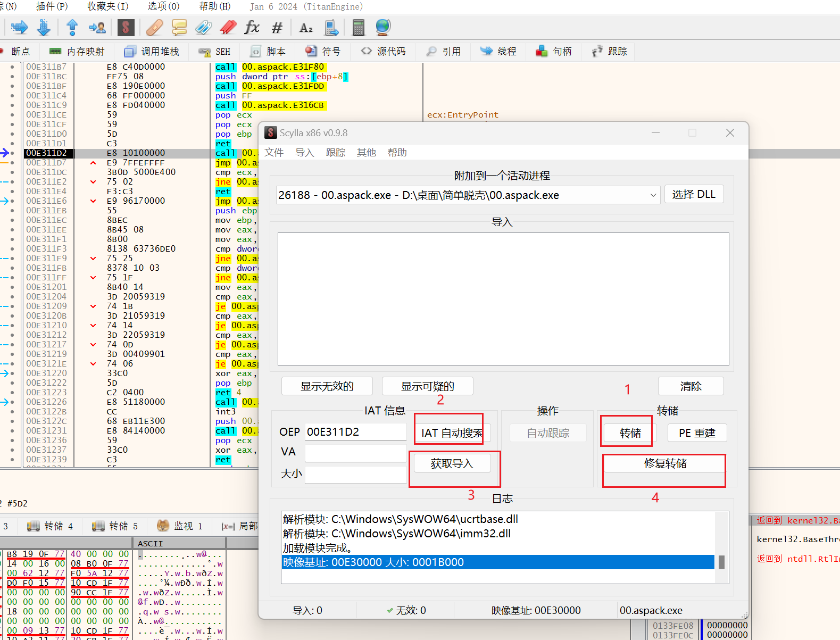Open Scylla via the red S toolbar icon
Image resolution: width=840 pixels, height=640 pixels.
(126, 28)
